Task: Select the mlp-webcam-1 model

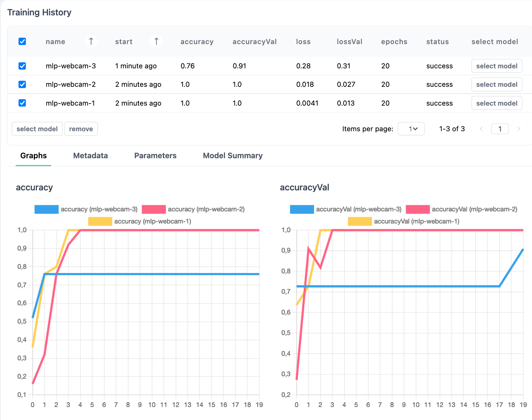Action: tap(496, 103)
